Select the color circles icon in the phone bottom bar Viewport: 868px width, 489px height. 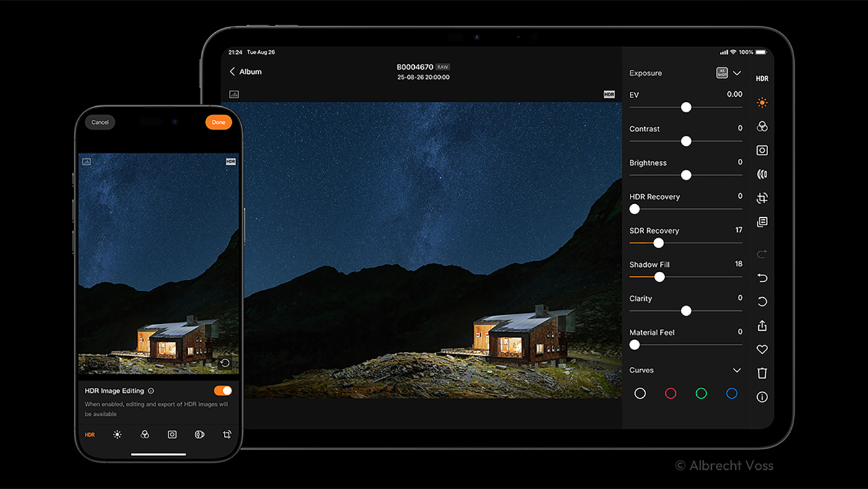[x=144, y=435]
